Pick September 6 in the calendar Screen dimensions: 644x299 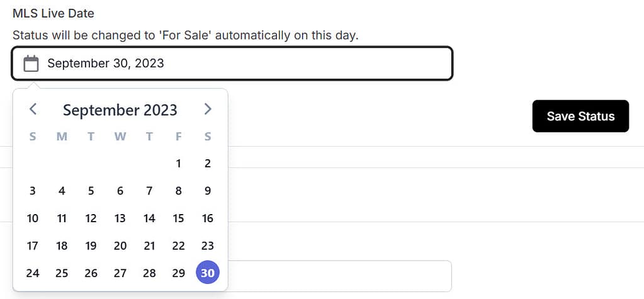click(x=120, y=191)
